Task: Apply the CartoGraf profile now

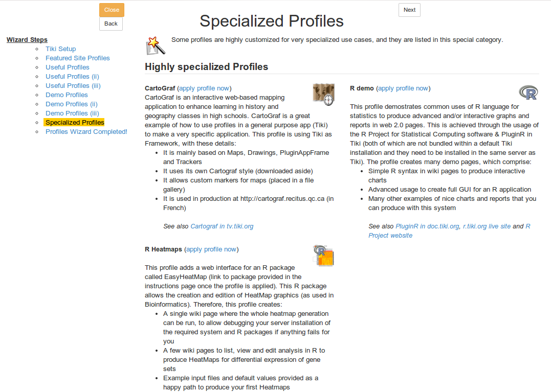Action: 204,88
